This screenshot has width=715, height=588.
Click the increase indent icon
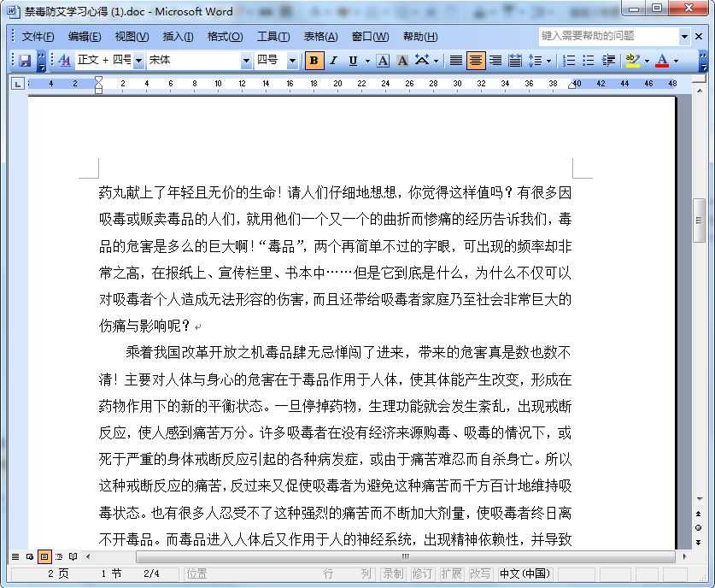[x=608, y=60]
